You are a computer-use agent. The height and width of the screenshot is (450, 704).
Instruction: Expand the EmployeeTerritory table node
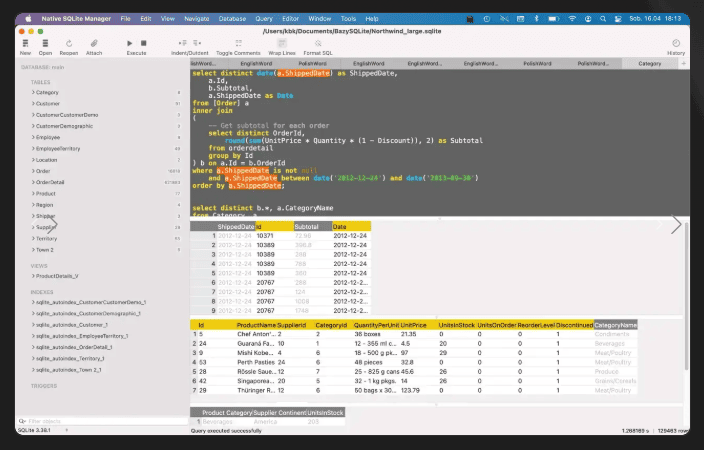pyautogui.click(x=33, y=148)
